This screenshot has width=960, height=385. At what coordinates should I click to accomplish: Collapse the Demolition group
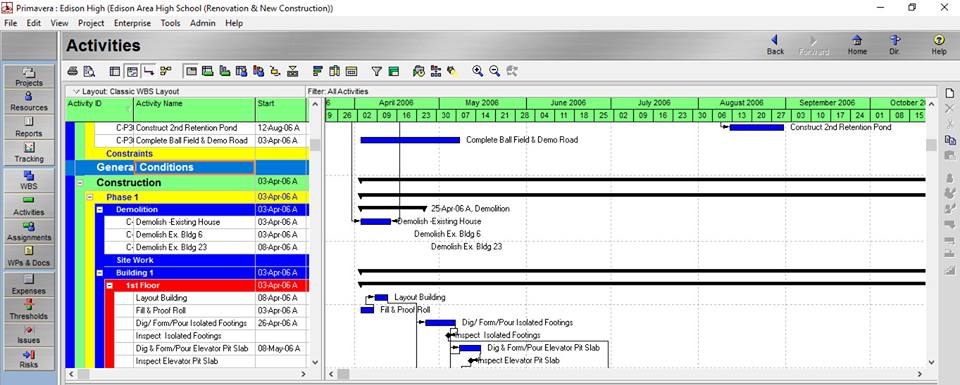pos(99,209)
